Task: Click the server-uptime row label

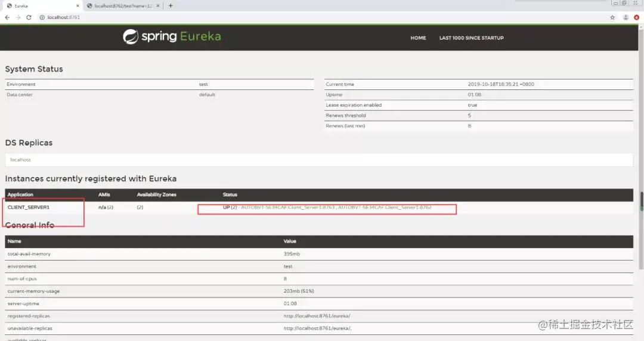Action: (23, 303)
